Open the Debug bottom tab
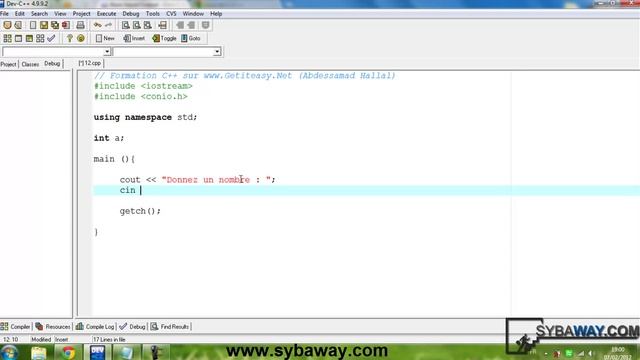 click(133, 327)
